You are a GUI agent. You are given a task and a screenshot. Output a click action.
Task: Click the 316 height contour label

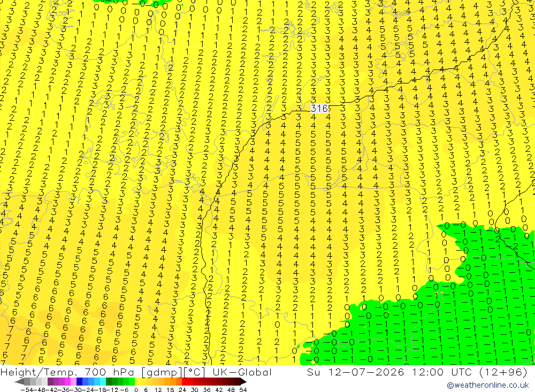pyautogui.click(x=319, y=109)
